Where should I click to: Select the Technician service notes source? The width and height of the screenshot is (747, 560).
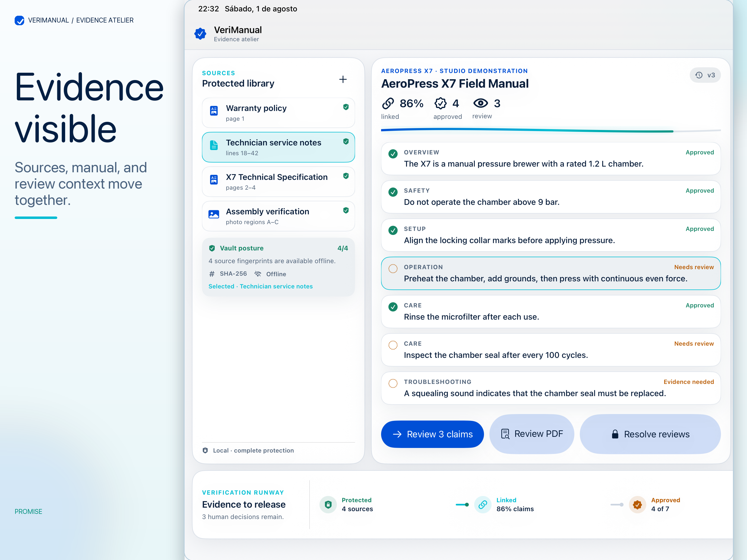[278, 147]
